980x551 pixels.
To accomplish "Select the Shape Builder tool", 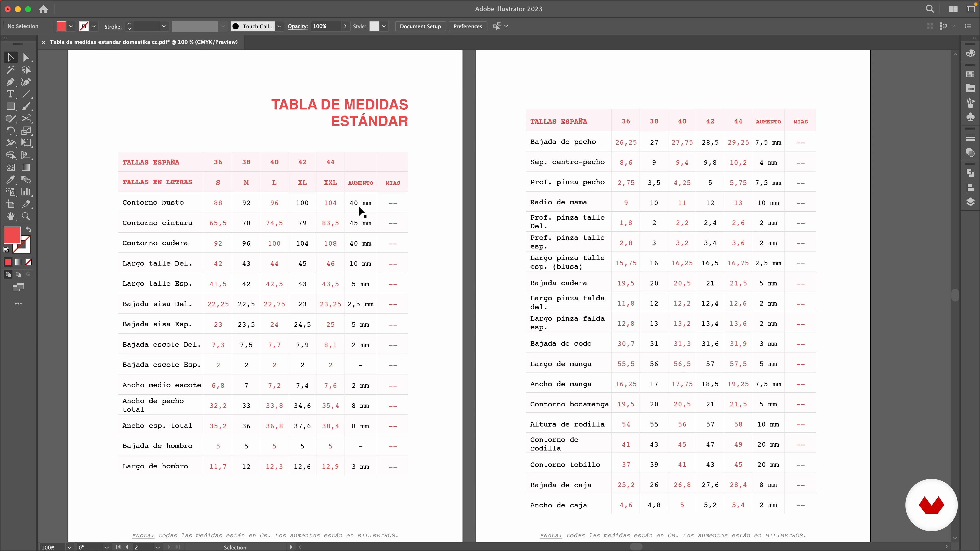I will 11,155.
